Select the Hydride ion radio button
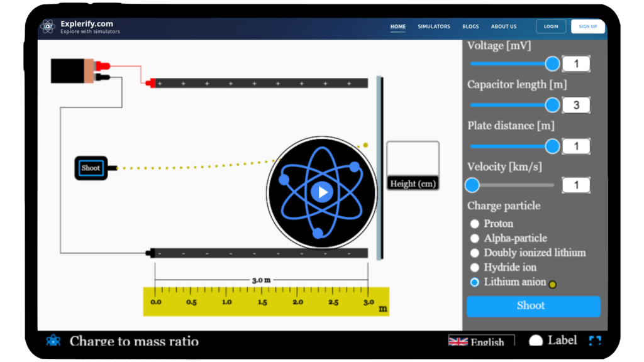644x362 pixels. point(475,268)
